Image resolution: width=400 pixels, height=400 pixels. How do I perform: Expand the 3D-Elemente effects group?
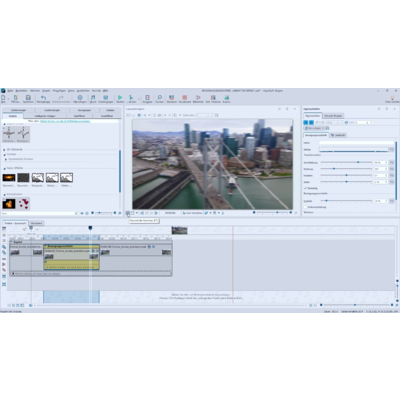[4, 150]
